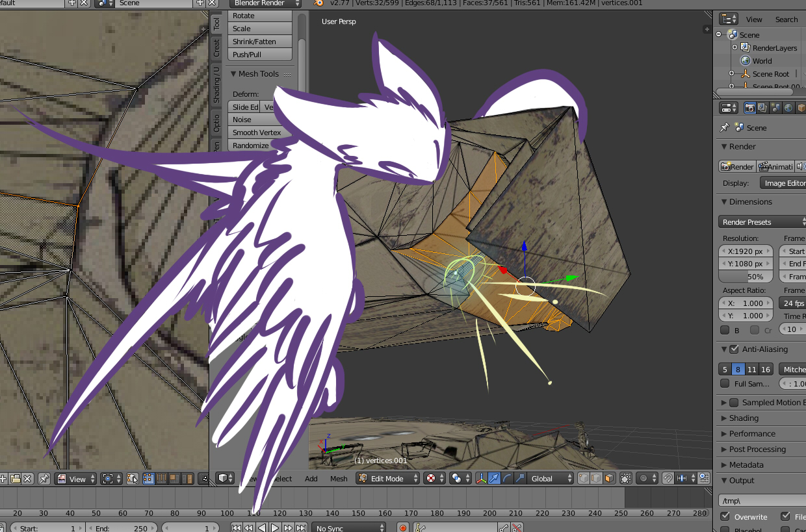Toggle the Anti-Aliasing checkbox
Screen dimensions: 806x532
[734, 349]
